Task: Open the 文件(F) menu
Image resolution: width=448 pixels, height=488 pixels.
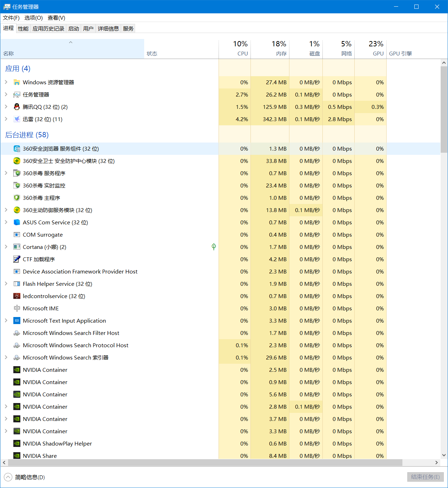Action: pos(11,18)
